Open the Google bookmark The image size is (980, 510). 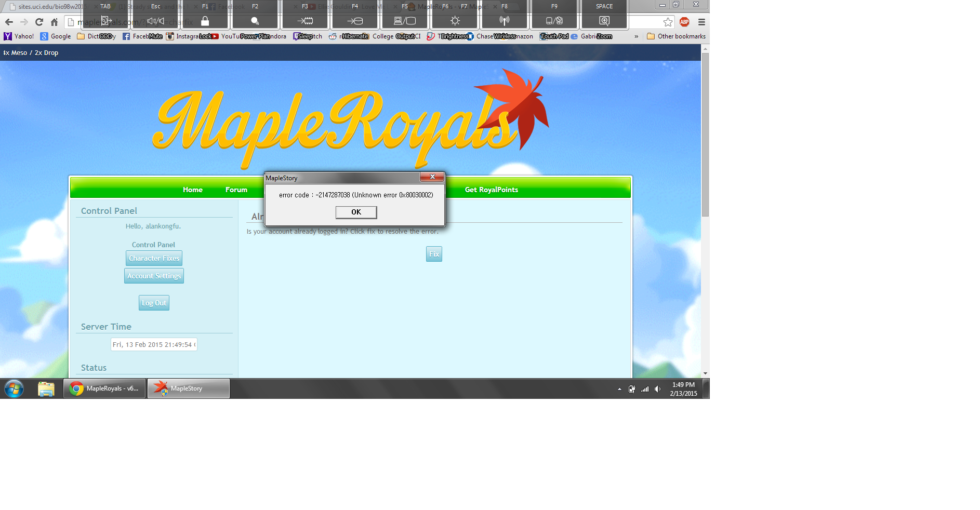[56, 36]
